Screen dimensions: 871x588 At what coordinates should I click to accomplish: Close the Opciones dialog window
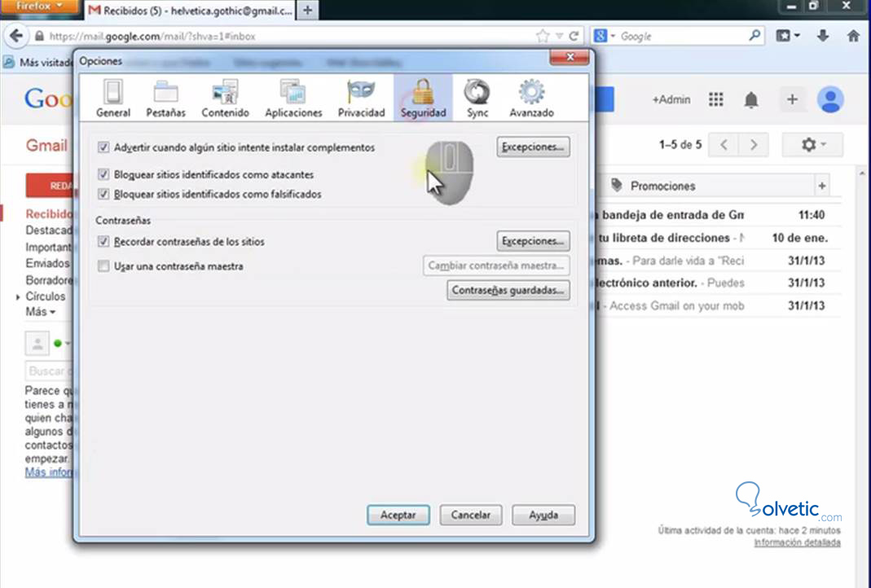click(x=569, y=57)
